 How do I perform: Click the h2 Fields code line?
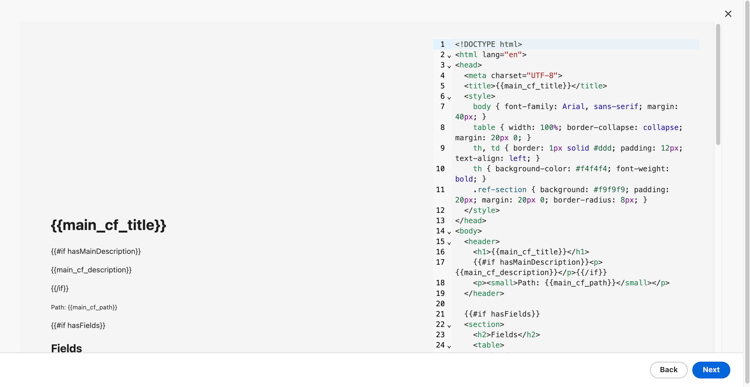click(507, 335)
